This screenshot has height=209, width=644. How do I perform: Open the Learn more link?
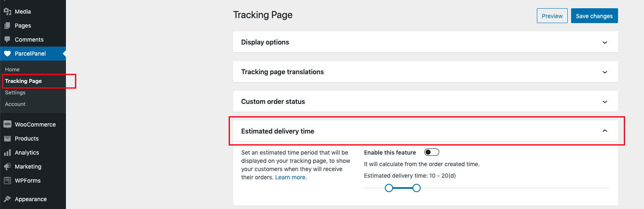[290, 177]
